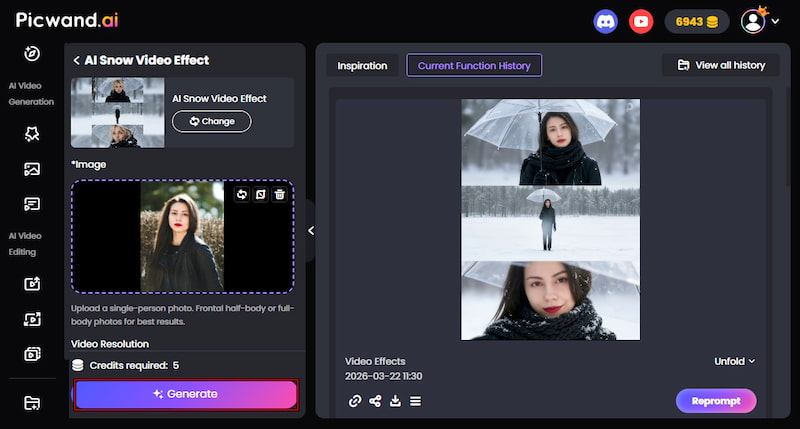Viewport: 800px width, 429px height.
Task: Click the uploaded woman photo
Action: (x=182, y=237)
